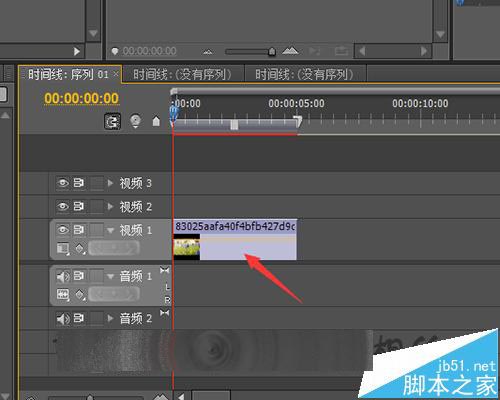Click stereo channel icon on 音频 1 track
The width and height of the screenshot is (500, 400).
(x=164, y=270)
